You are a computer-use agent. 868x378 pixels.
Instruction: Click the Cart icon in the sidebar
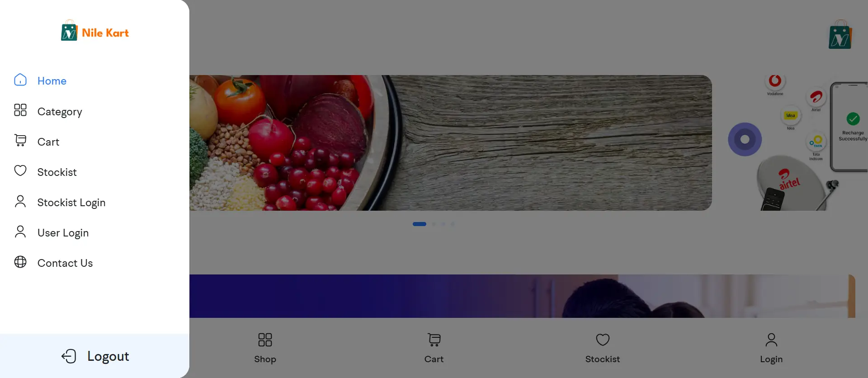(x=20, y=141)
